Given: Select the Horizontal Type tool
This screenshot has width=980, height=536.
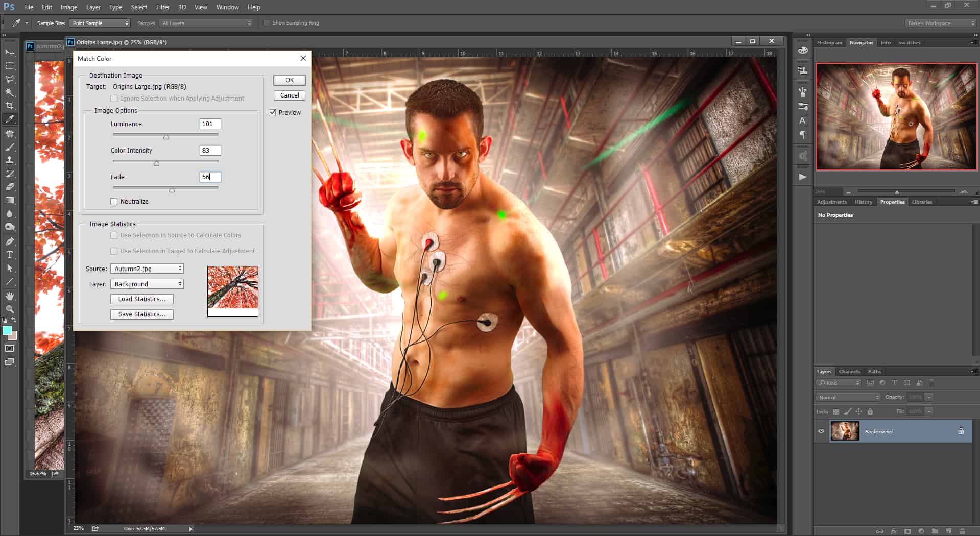Looking at the screenshot, I should (x=10, y=255).
